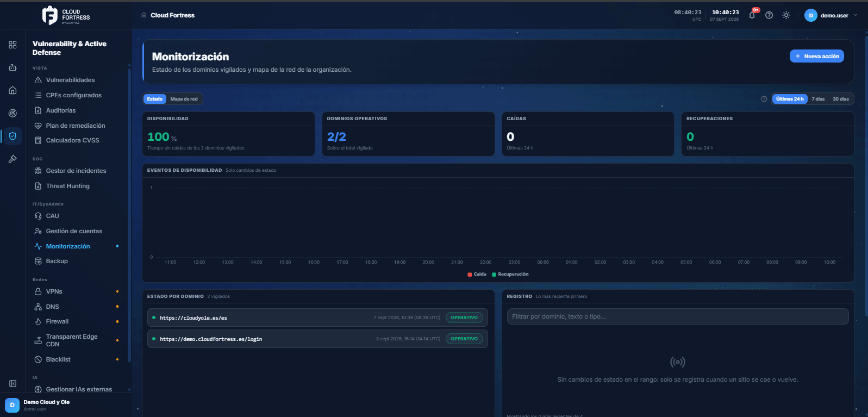
Task: Open the gavel hammer icon in left rail
Action: [x=13, y=159]
